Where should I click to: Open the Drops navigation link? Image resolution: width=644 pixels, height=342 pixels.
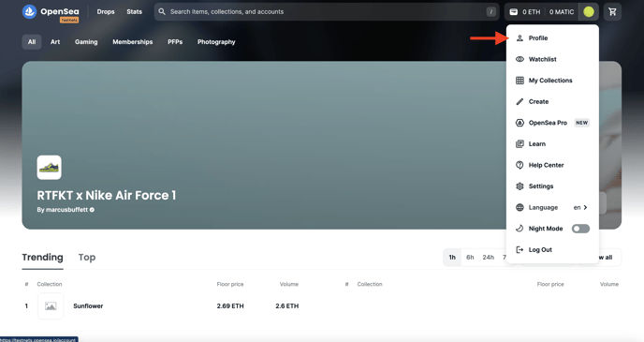[x=106, y=12]
